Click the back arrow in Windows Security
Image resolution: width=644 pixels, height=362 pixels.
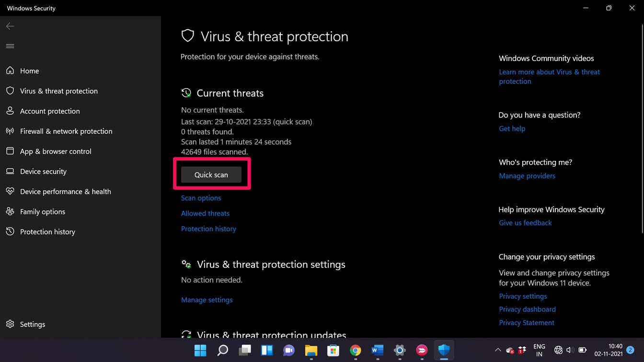(10, 26)
